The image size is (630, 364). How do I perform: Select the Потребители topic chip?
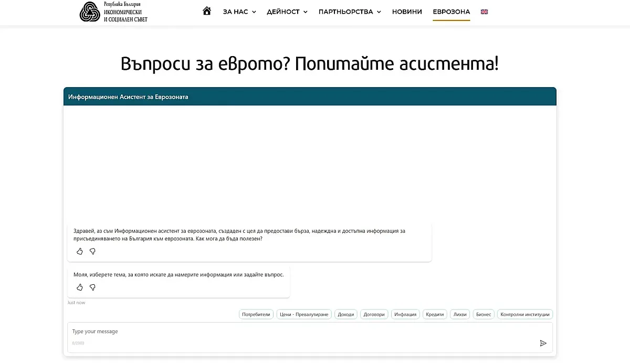(256, 314)
